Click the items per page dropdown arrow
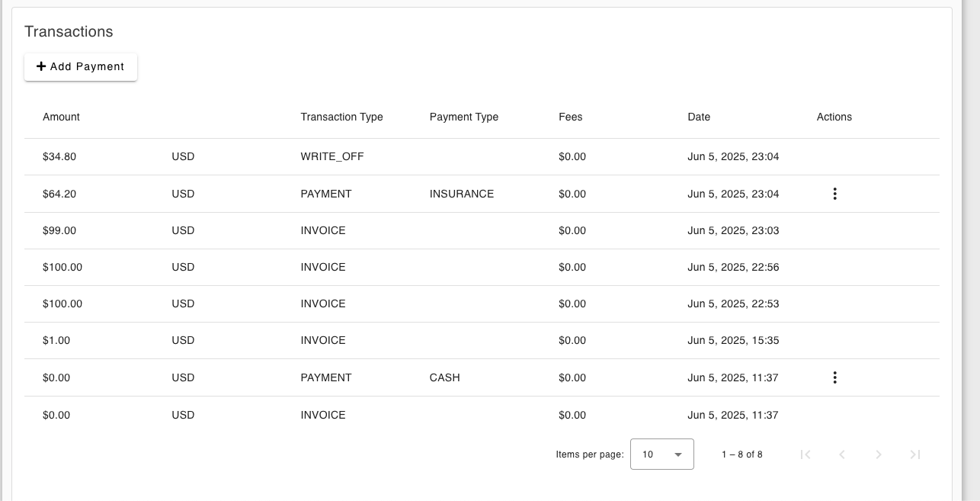The width and height of the screenshot is (980, 501). [677, 454]
